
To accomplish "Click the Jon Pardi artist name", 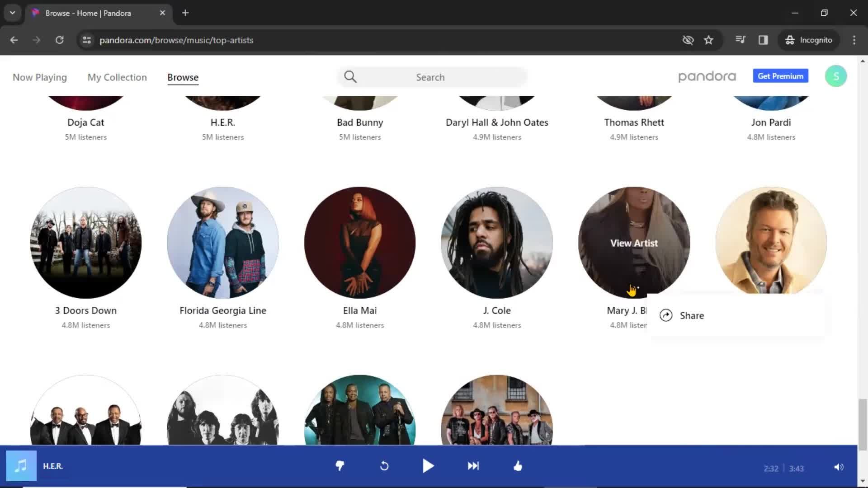I will tap(771, 122).
